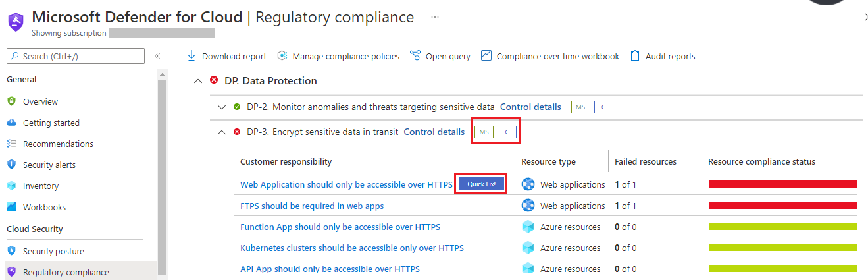This screenshot has width=868, height=280.
Task: Expand the DP-2 control row
Action: (222, 107)
